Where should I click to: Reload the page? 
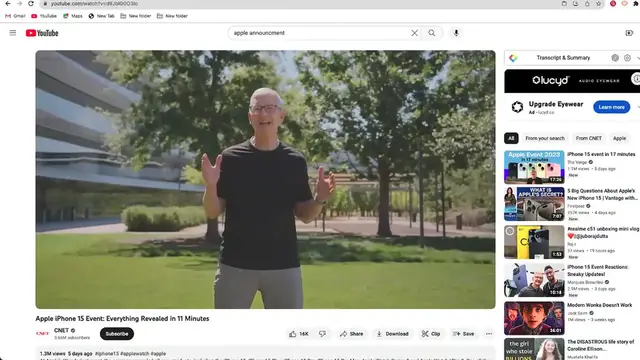tap(31, 4)
